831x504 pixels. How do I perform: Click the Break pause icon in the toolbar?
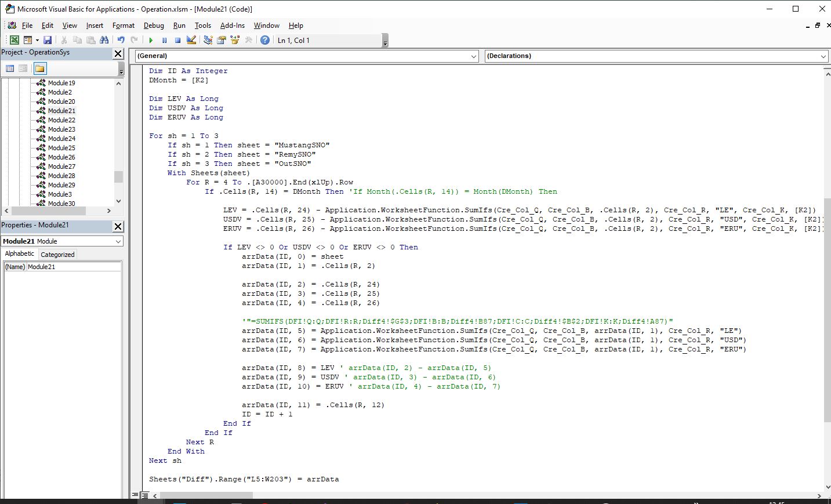[x=164, y=40]
